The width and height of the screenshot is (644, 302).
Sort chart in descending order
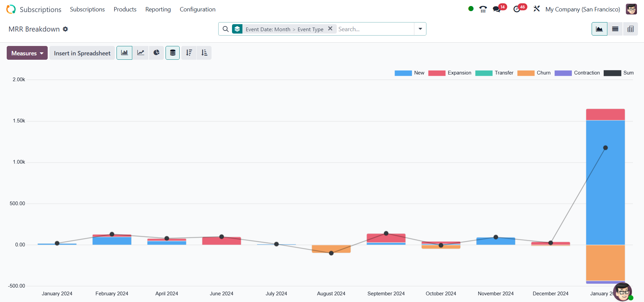pos(189,53)
